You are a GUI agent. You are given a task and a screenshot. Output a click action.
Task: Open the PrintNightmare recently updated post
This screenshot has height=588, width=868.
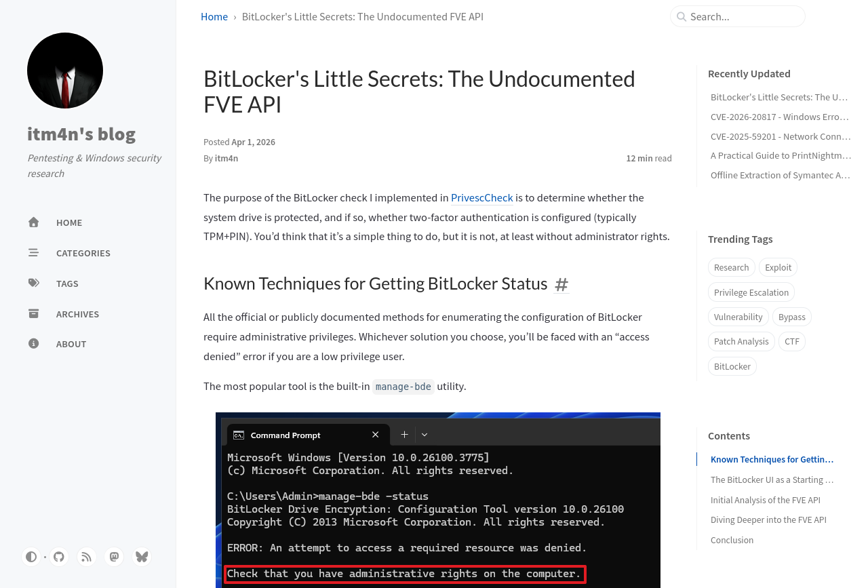(x=780, y=155)
